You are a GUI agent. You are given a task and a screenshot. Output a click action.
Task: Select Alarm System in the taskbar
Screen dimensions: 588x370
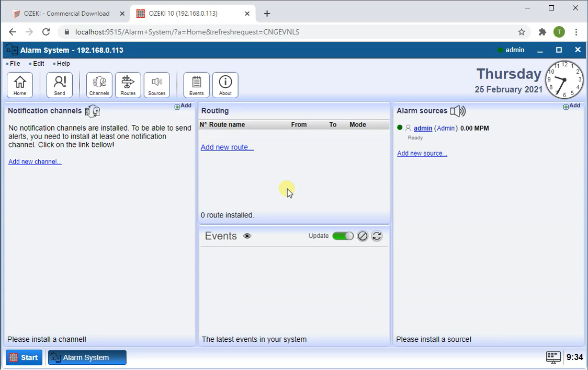tap(87, 357)
